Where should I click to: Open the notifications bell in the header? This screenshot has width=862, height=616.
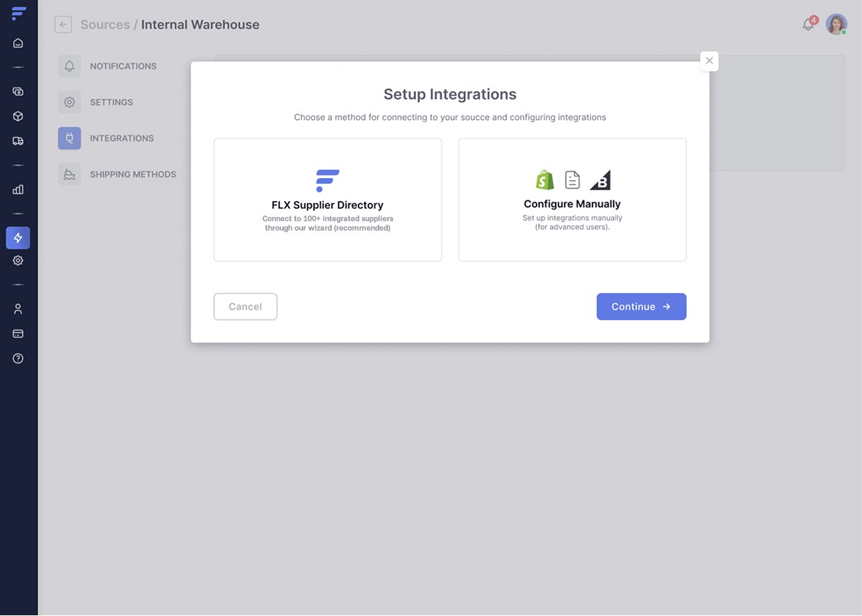click(809, 24)
